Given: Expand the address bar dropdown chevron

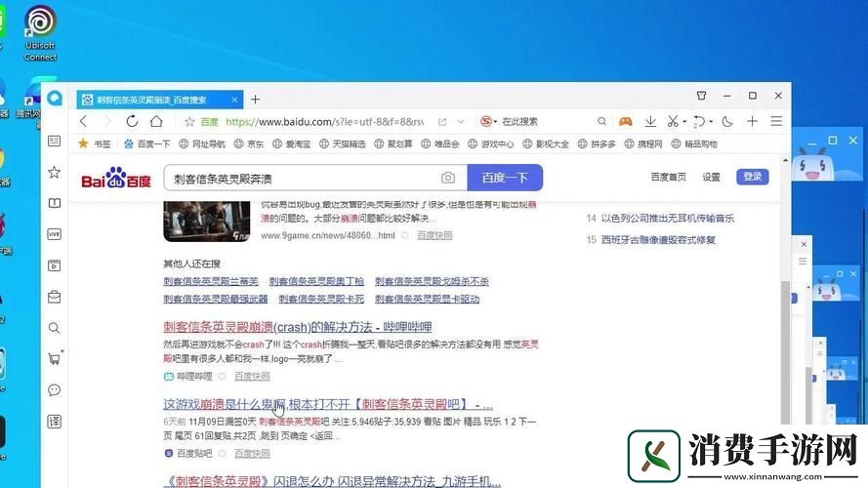Looking at the screenshot, I should click(461, 122).
